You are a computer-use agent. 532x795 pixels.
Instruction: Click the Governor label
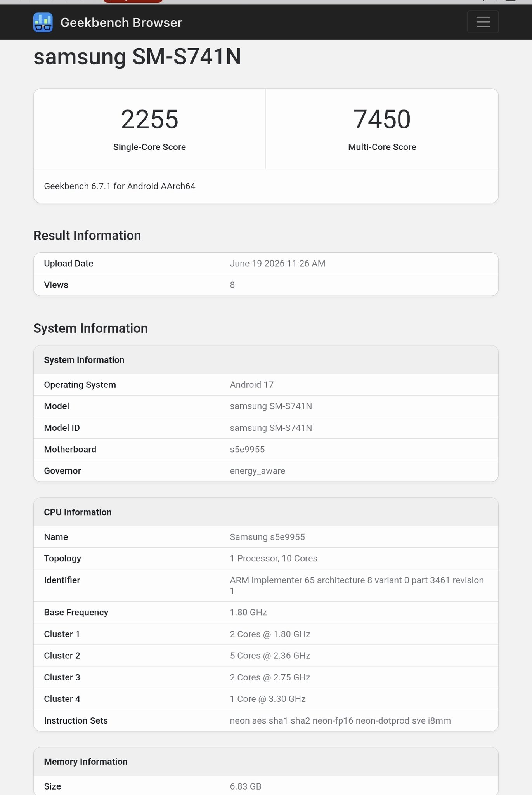(x=62, y=471)
